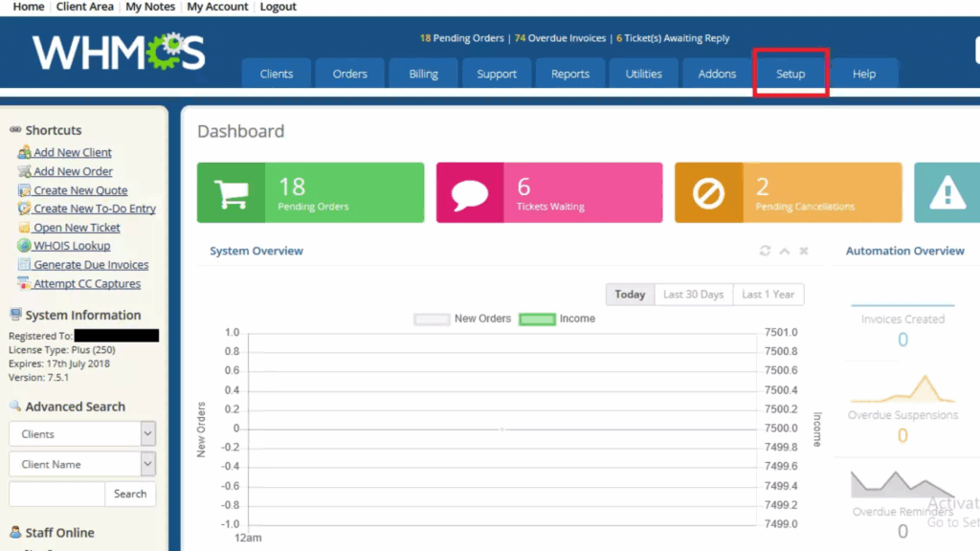The height and width of the screenshot is (551, 980).
Task: Click the Pending Cancellations prohibition icon
Action: [x=708, y=193]
